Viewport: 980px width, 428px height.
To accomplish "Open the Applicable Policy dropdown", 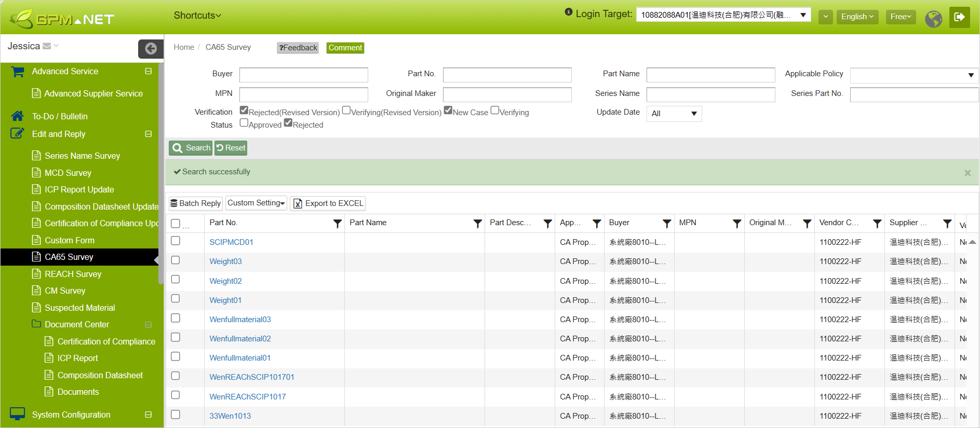I will tap(914, 75).
